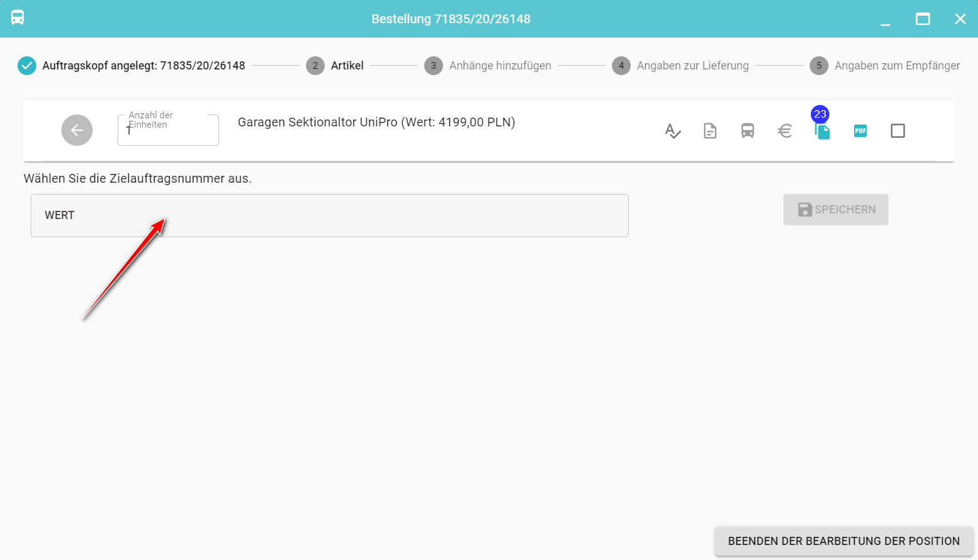Open the blue document icon with badge 23
978x560 pixels.
coord(823,131)
